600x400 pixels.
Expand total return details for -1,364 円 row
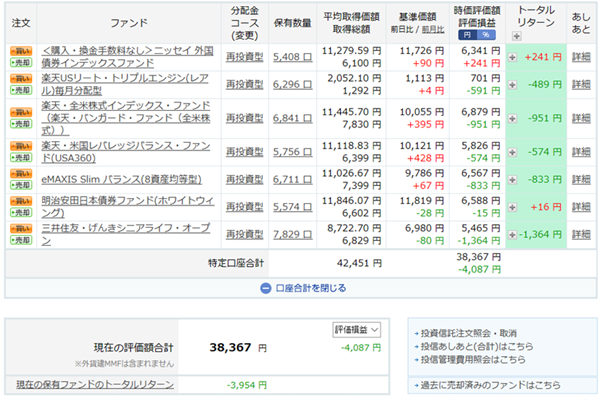pyautogui.click(x=513, y=235)
